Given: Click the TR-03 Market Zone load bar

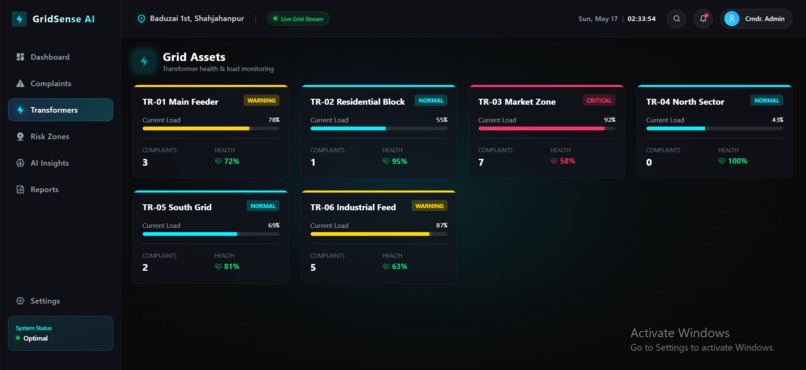Looking at the screenshot, I should [546, 128].
